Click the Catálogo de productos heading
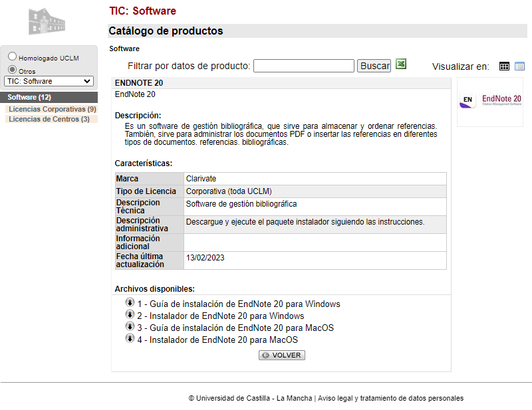 (x=166, y=31)
